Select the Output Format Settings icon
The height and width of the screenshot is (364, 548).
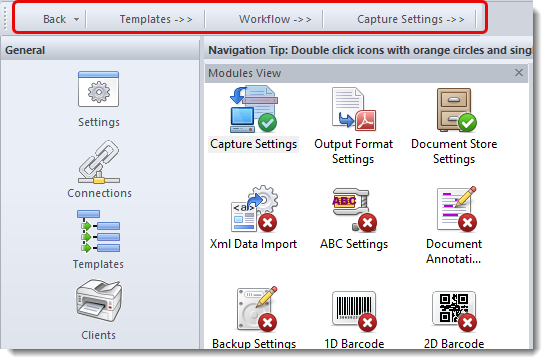(x=354, y=109)
